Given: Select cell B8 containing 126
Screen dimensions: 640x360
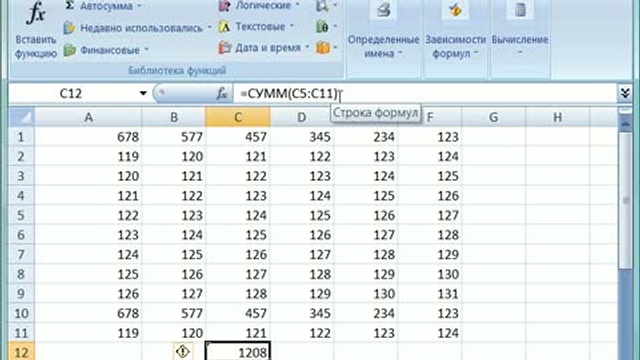Looking at the screenshot, I should (173, 274).
